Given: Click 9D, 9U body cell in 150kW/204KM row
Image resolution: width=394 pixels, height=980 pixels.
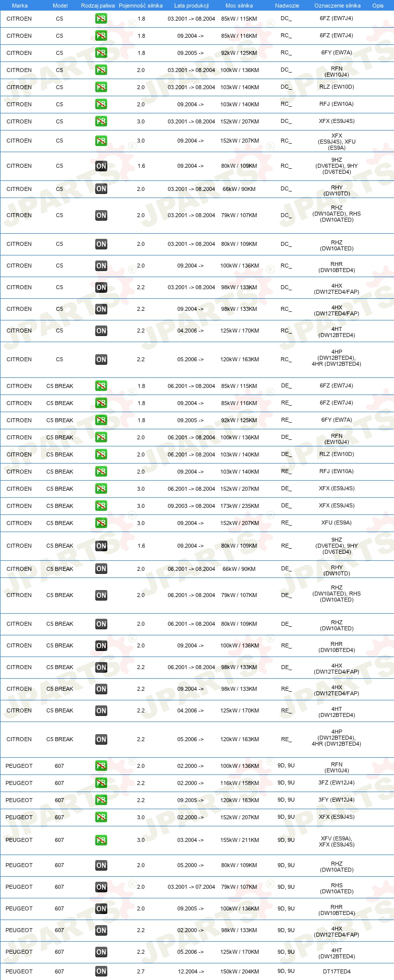Looking at the screenshot, I should tap(286, 971).
